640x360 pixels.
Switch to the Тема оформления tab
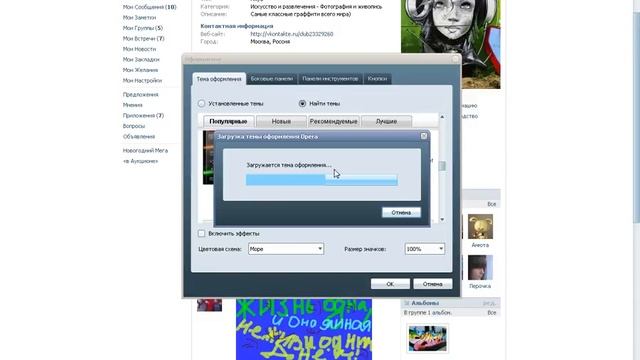click(219, 79)
